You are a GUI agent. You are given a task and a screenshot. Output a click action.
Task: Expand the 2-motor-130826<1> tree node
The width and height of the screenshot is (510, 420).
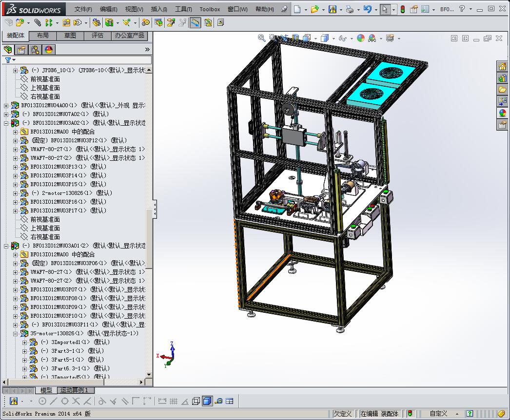pos(15,193)
